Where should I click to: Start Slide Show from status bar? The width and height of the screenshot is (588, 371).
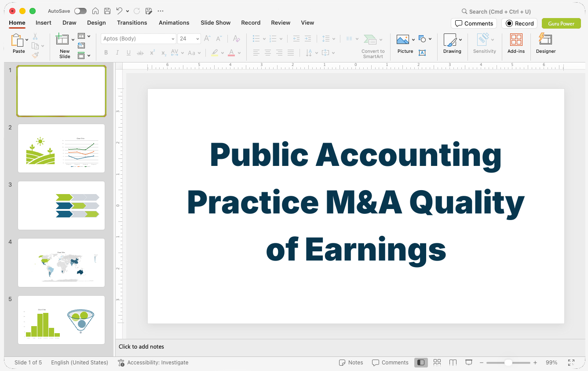tap(469, 363)
